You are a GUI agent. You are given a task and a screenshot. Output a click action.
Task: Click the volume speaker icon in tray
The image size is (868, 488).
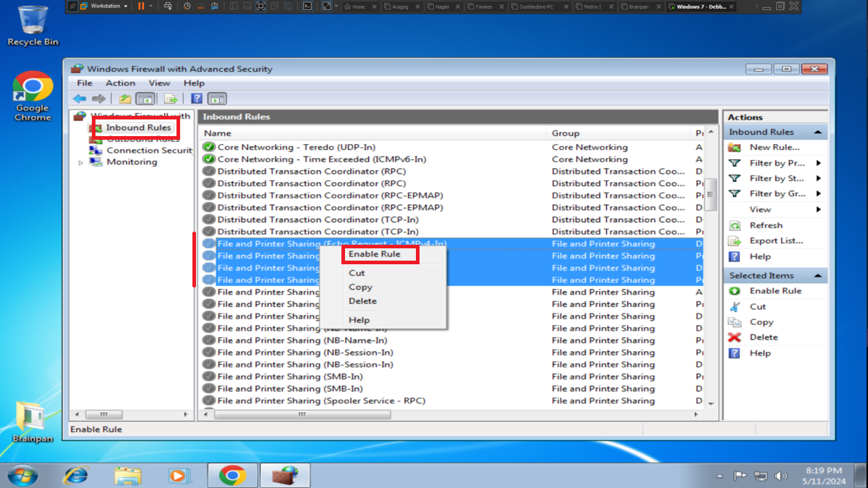coord(780,476)
